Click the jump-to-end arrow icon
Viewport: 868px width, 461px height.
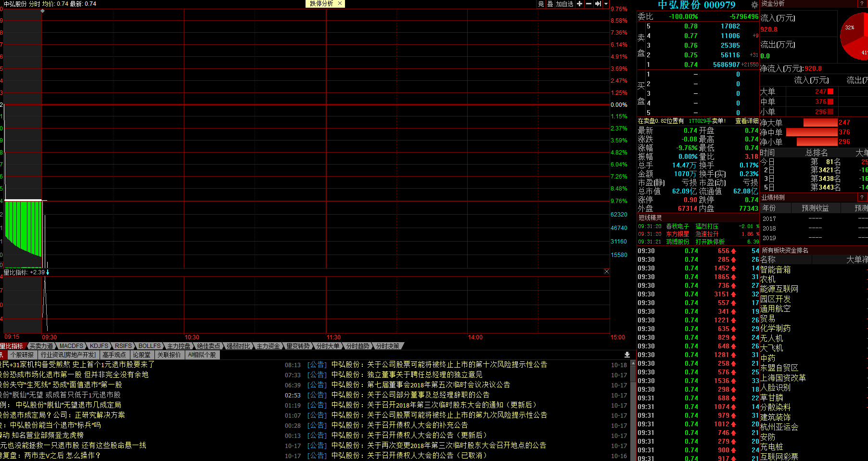[598, 4]
